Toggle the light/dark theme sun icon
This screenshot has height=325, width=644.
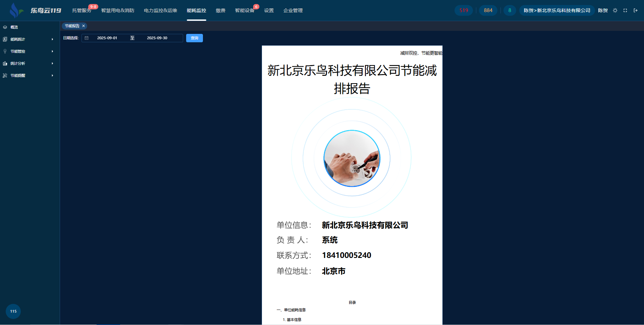(615, 10)
